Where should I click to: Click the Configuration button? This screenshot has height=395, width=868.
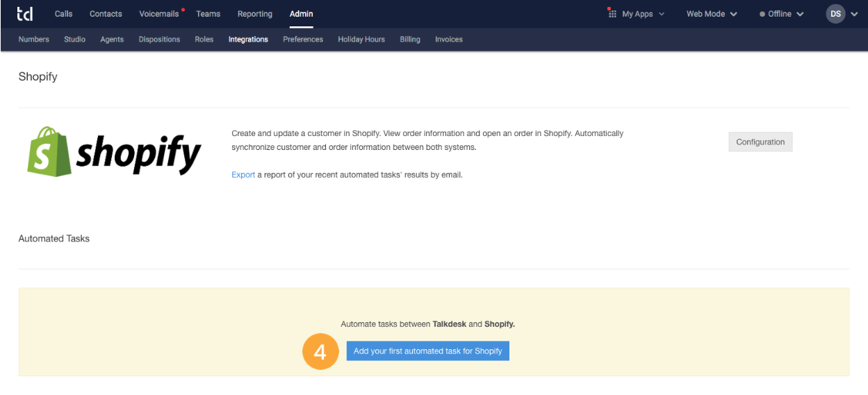tap(760, 142)
